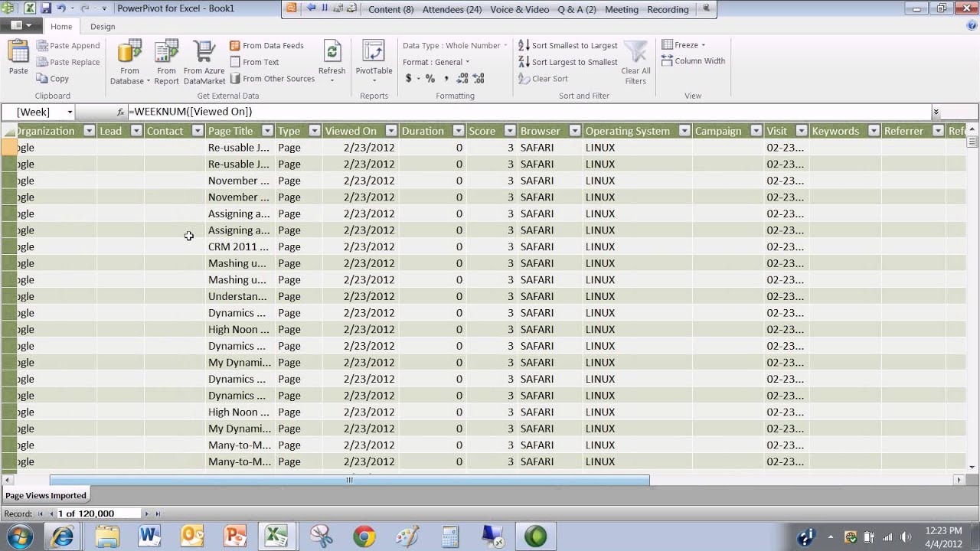This screenshot has height=551, width=980.
Task: Click the Windows Start button
Action: click(19, 536)
